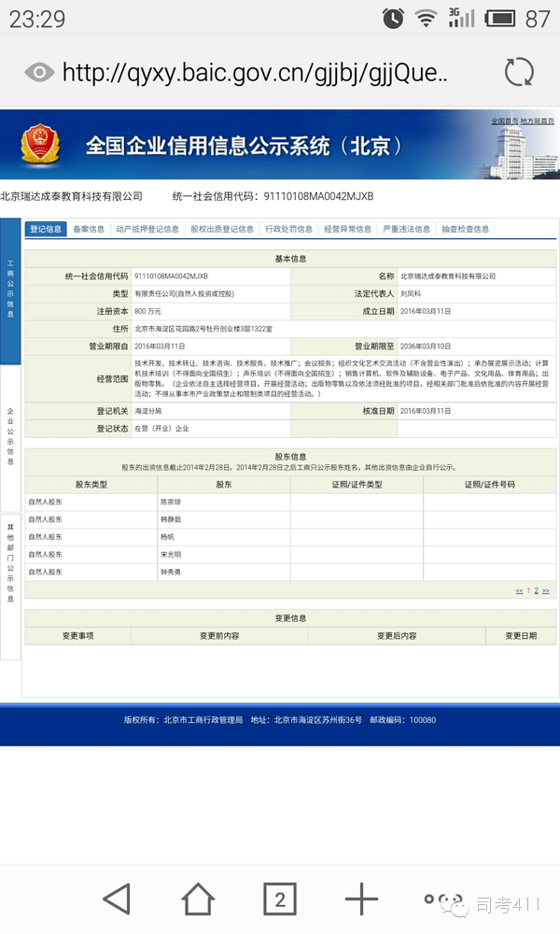This screenshot has width=560, height=934.
Task: Open the 全国首页 link
Action: pyautogui.click(x=504, y=120)
